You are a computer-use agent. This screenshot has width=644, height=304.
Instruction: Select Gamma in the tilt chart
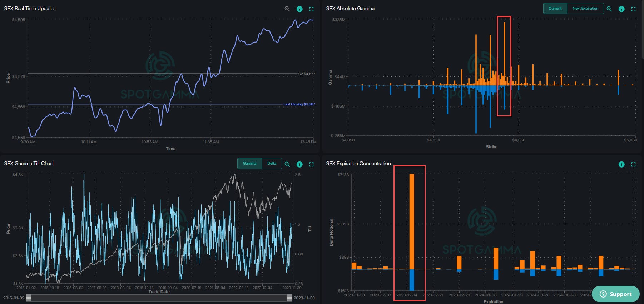tap(249, 164)
